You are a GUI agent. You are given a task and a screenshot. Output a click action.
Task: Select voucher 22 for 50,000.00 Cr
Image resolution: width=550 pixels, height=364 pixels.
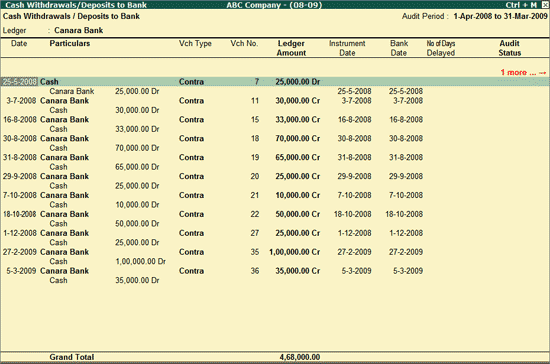[x=275, y=214]
